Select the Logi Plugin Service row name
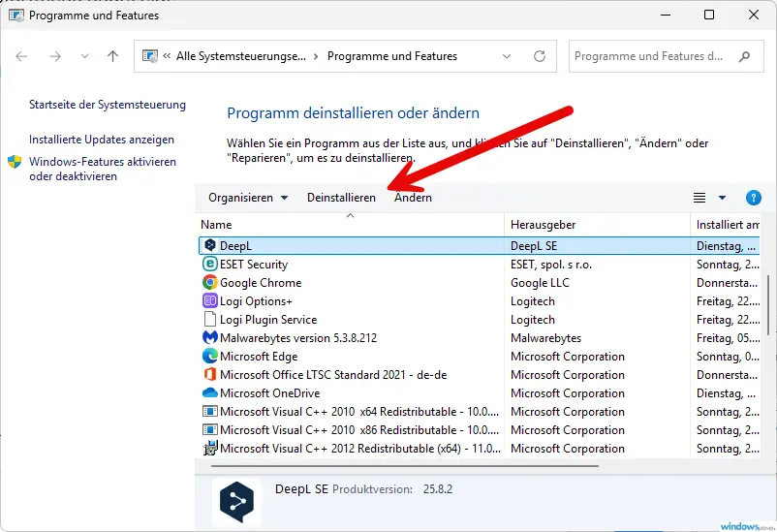 point(268,320)
